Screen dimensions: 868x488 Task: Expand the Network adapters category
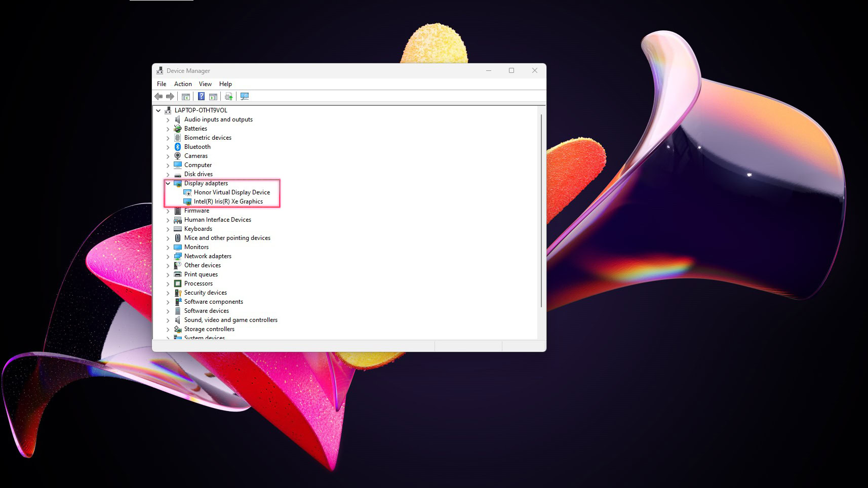pos(168,256)
